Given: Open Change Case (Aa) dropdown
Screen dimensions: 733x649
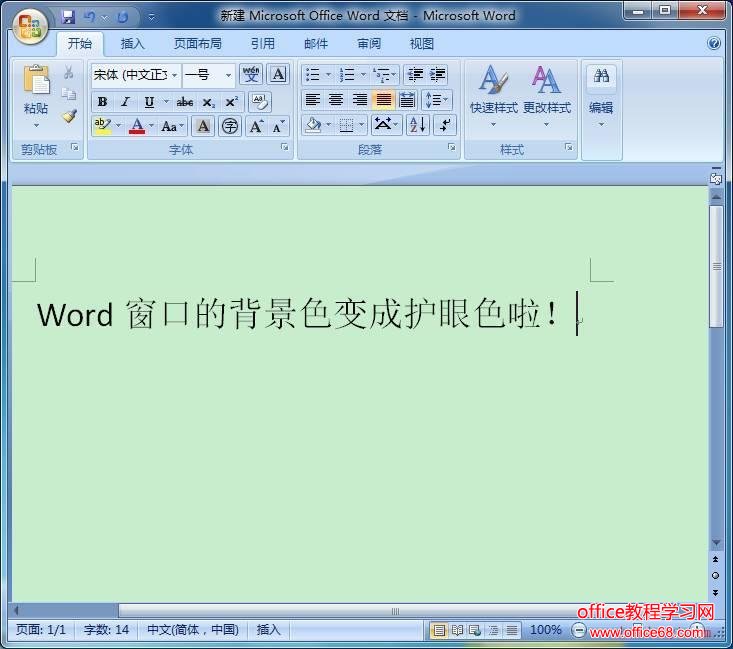Looking at the screenshot, I should click(x=172, y=126).
